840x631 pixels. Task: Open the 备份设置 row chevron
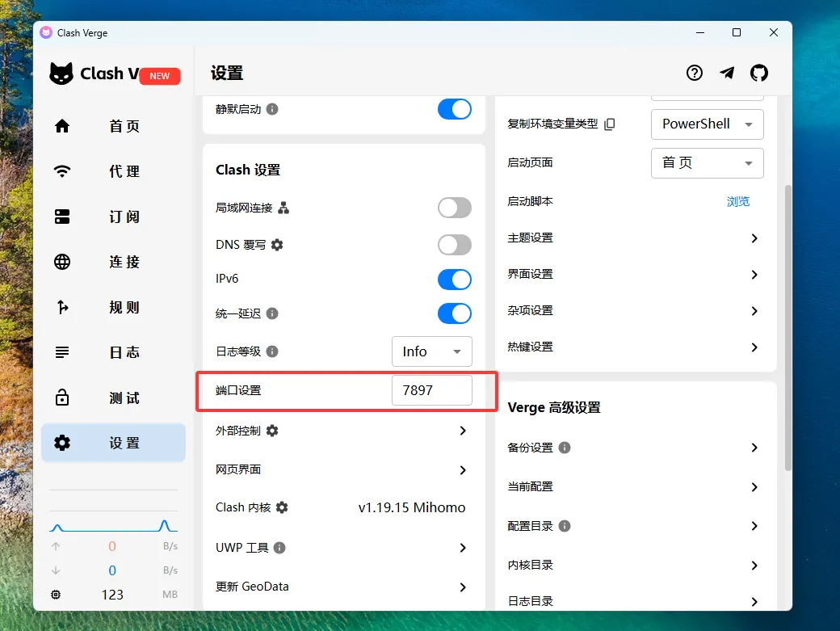tap(754, 448)
